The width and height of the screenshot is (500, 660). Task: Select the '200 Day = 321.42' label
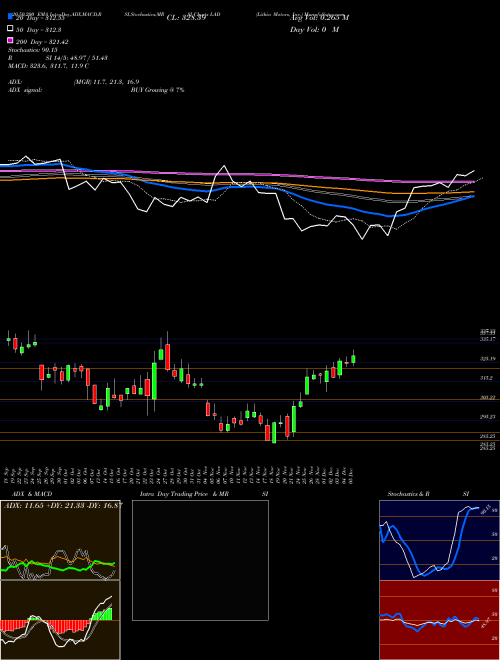[x=42, y=42]
